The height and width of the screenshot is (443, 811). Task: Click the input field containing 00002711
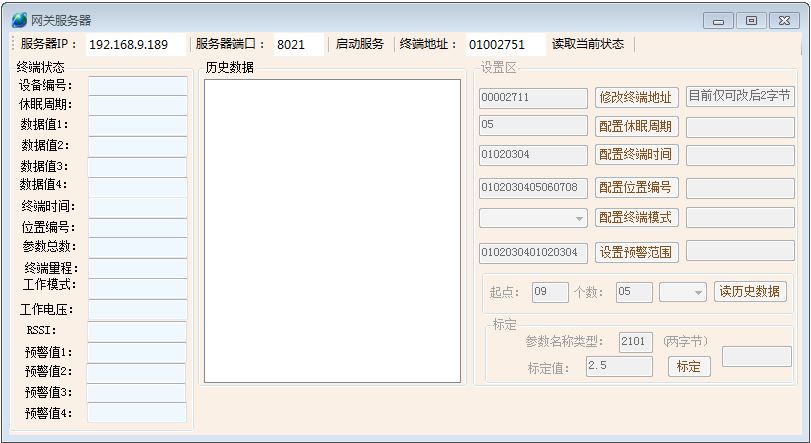pyautogui.click(x=533, y=98)
